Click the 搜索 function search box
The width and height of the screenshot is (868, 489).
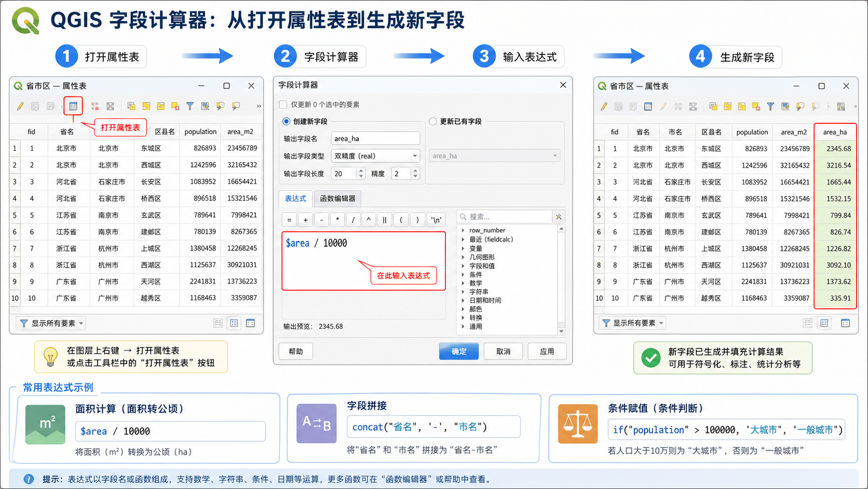point(504,217)
